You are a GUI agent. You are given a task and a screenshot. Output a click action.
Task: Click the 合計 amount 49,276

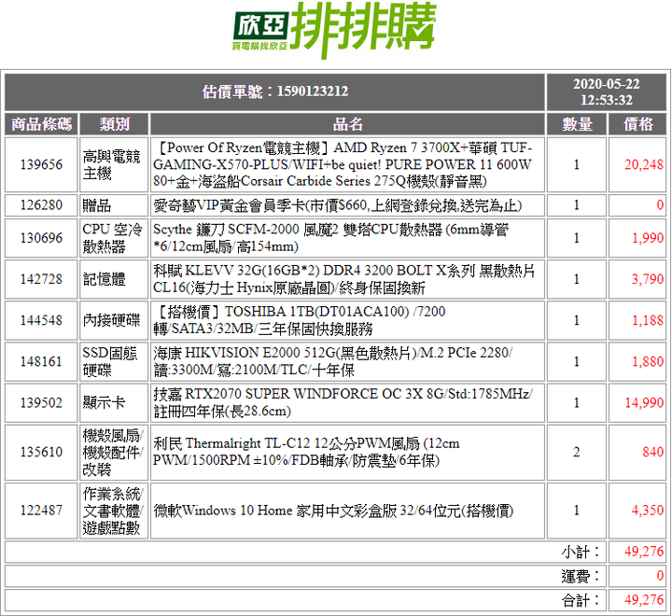644,600
